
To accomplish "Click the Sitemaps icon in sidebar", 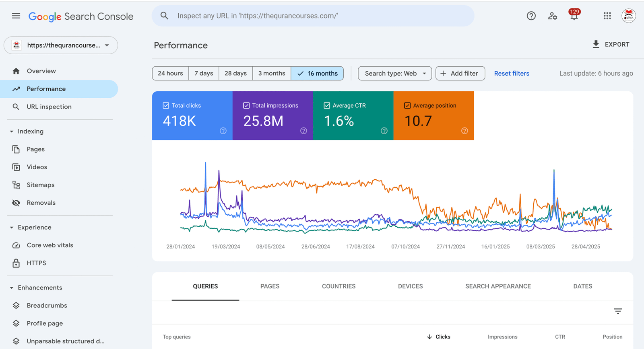I will tap(16, 185).
